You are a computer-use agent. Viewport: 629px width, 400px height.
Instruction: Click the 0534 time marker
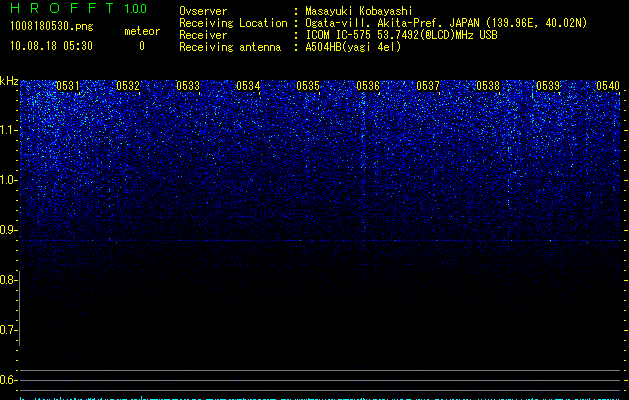248,86
